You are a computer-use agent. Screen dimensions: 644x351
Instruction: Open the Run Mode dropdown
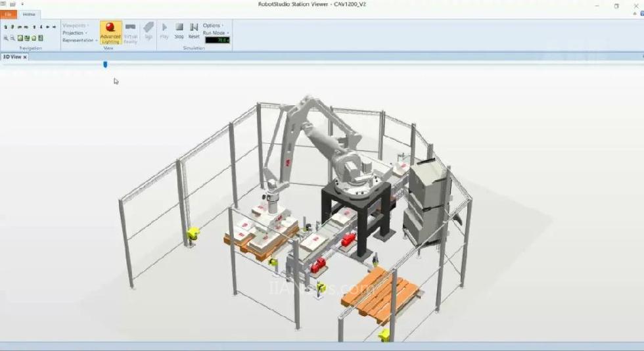point(216,33)
